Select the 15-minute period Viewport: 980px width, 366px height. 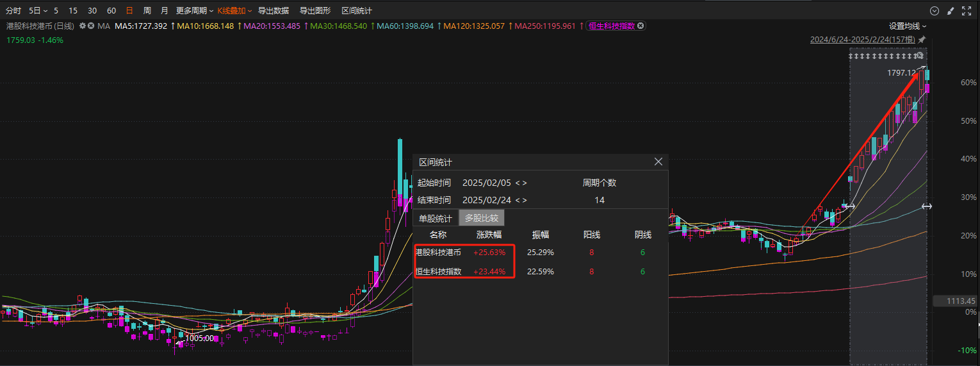click(73, 11)
